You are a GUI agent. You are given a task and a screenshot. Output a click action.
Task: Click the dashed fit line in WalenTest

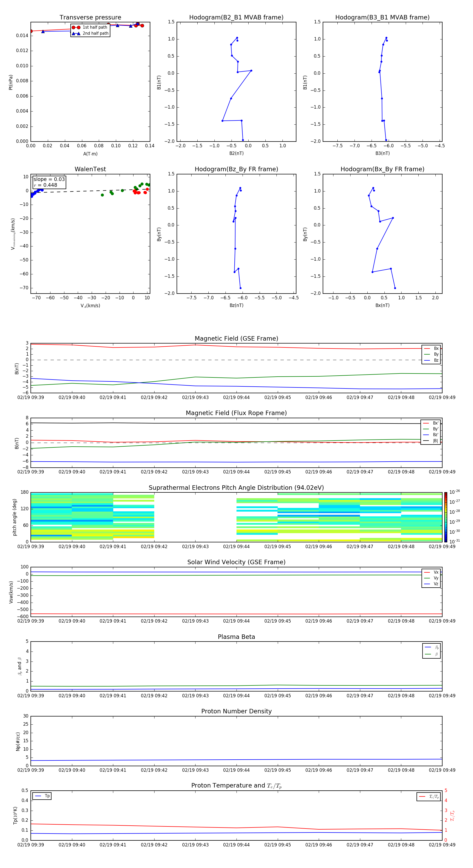(90, 191)
